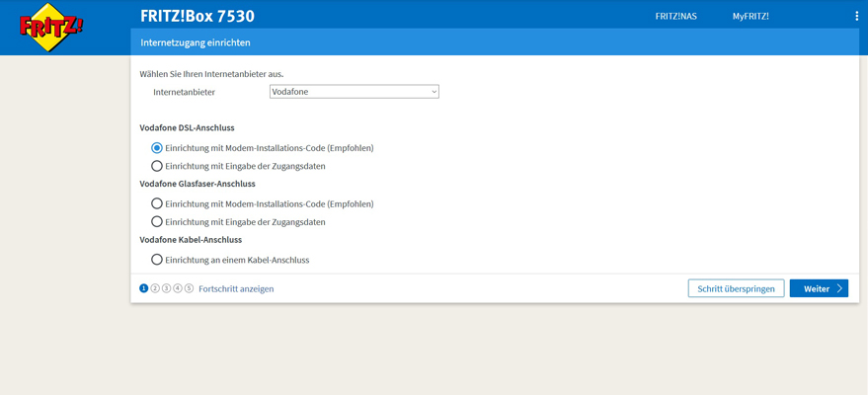Go to MyFRITZ! in the header

[750, 16]
